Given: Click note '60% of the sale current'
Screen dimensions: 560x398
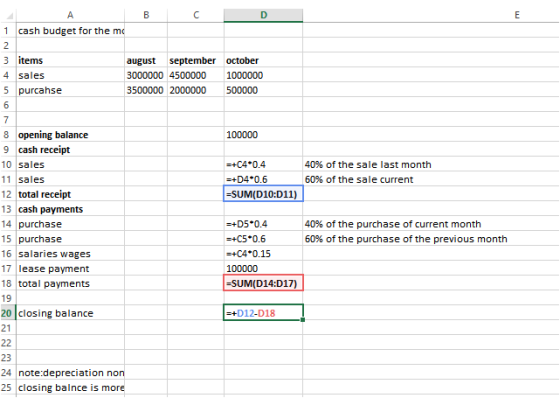Looking at the screenshot, I should (359, 179).
